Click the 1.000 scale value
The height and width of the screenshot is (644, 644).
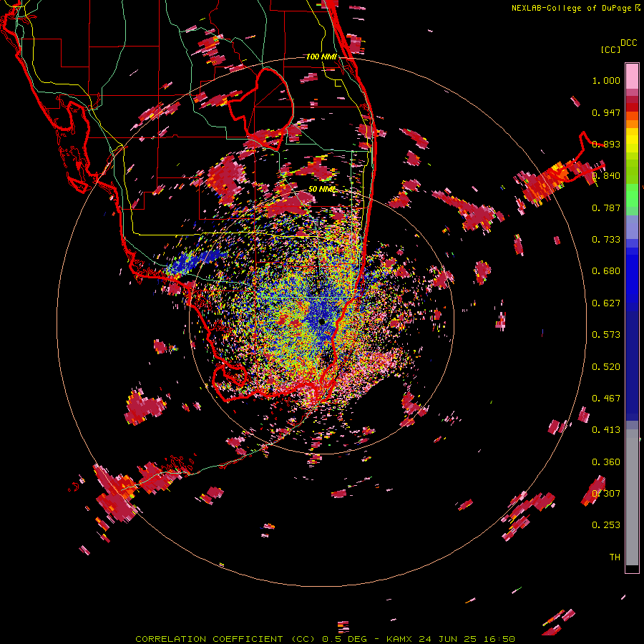point(606,80)
